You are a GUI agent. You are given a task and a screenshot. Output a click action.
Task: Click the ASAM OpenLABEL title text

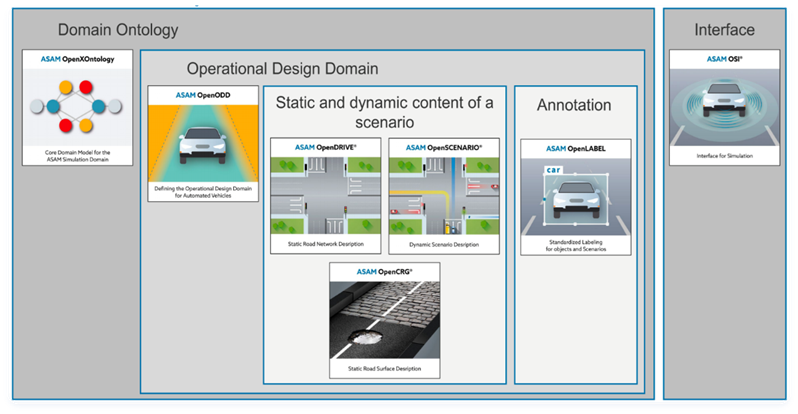tap(576, 149)
